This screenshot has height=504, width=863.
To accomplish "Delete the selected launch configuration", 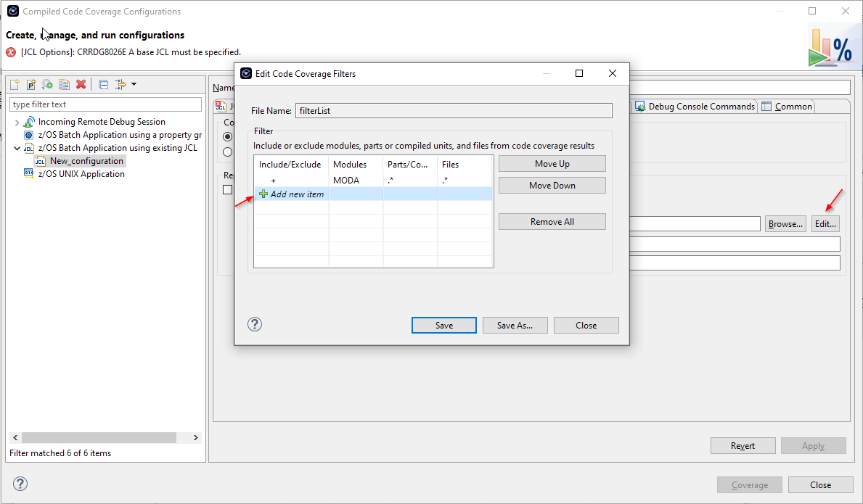I will [81, 84].
